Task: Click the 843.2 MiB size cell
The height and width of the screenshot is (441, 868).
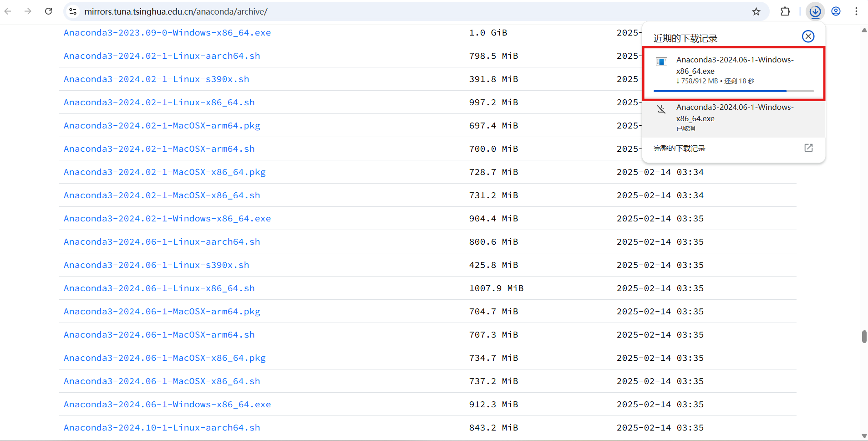Action: point(493,428)
